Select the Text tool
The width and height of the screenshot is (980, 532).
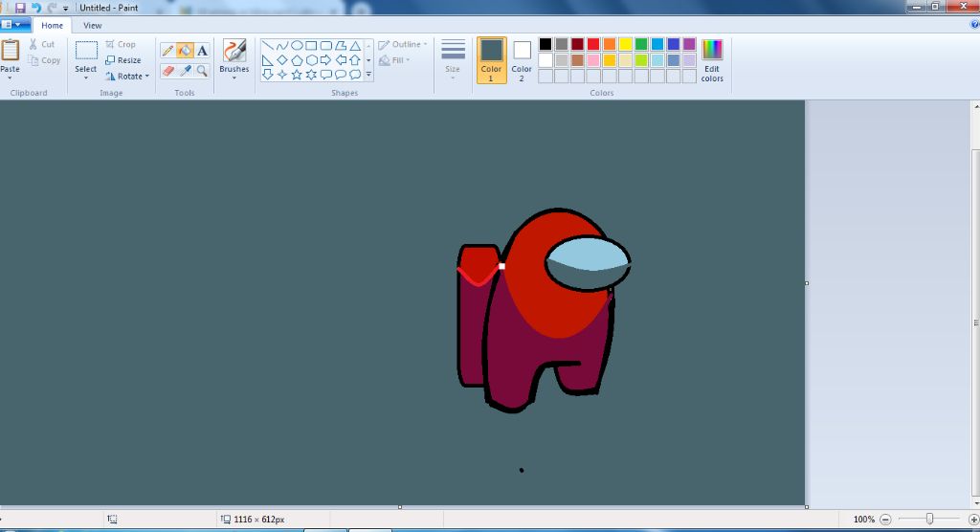coord(202,51)
